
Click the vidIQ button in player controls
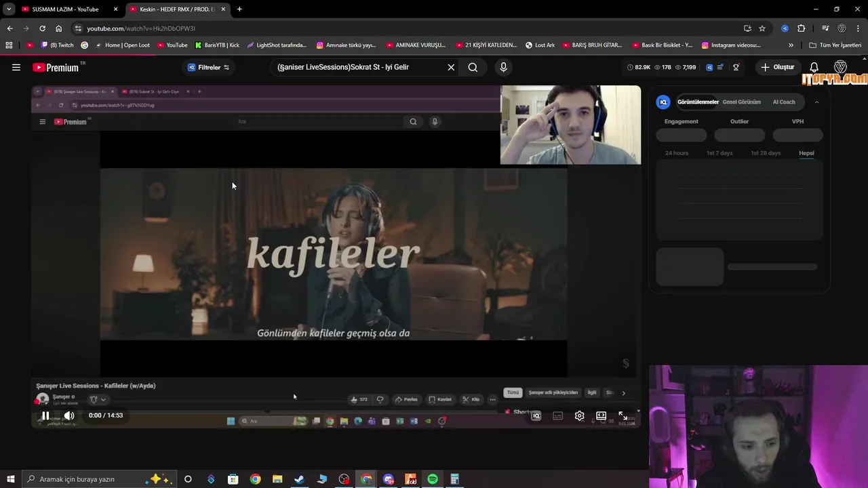pyautogui.click(x=536, y=415)
